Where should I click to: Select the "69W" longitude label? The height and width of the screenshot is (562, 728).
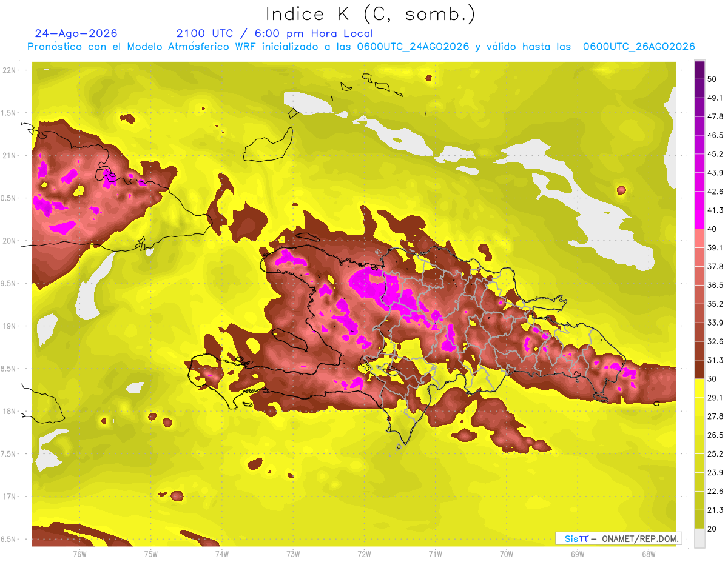pos(578,554)
